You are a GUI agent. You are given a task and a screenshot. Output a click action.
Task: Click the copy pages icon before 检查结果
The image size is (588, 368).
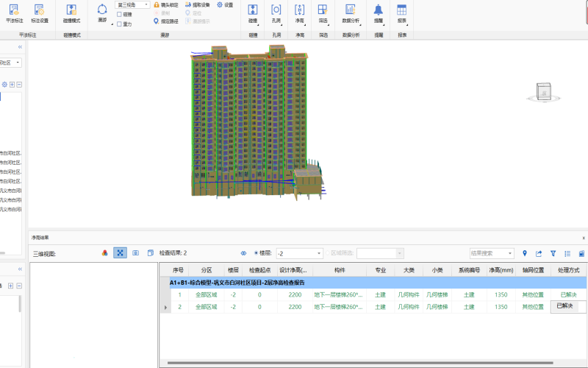click(151, 253)
